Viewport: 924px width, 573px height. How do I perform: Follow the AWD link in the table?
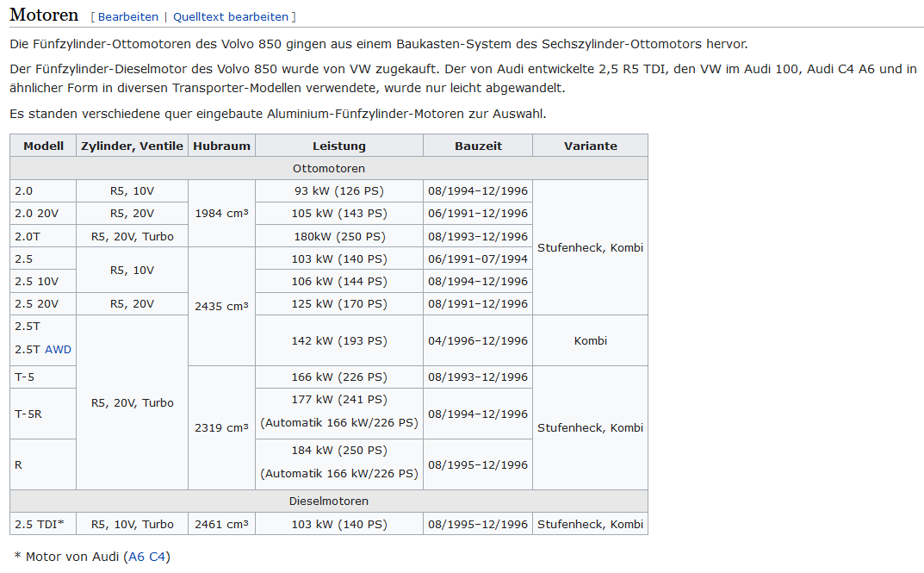coord(58,350)
